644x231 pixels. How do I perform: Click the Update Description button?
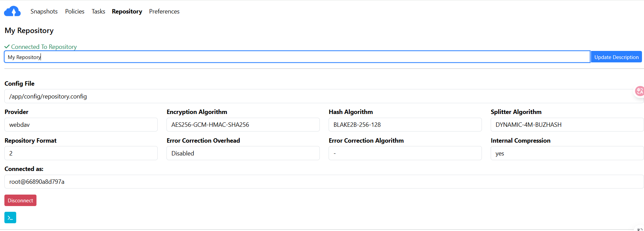point(616,57)
